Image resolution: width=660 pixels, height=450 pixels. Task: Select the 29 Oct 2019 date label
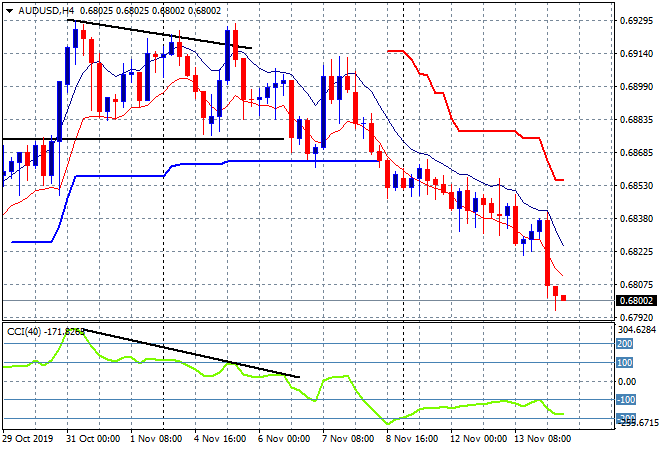27,439
